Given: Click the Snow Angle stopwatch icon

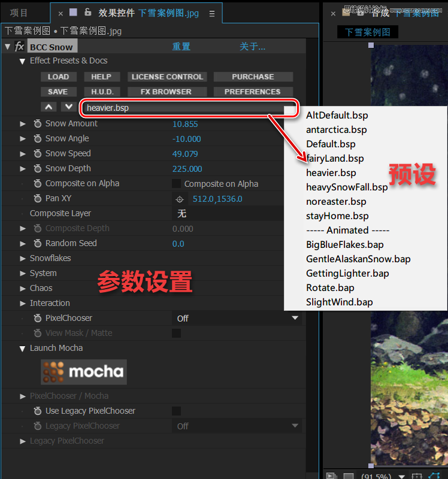Looking at the screenshot, I should (x=37, y=139).
